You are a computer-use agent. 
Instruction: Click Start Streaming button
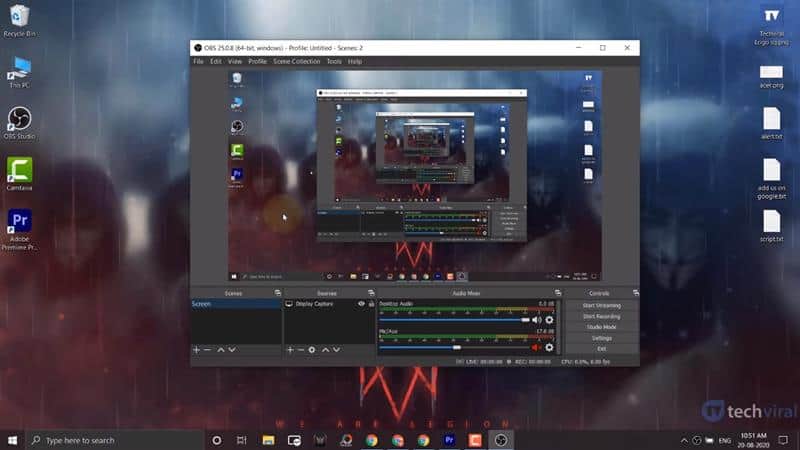(x=602, y=306)
